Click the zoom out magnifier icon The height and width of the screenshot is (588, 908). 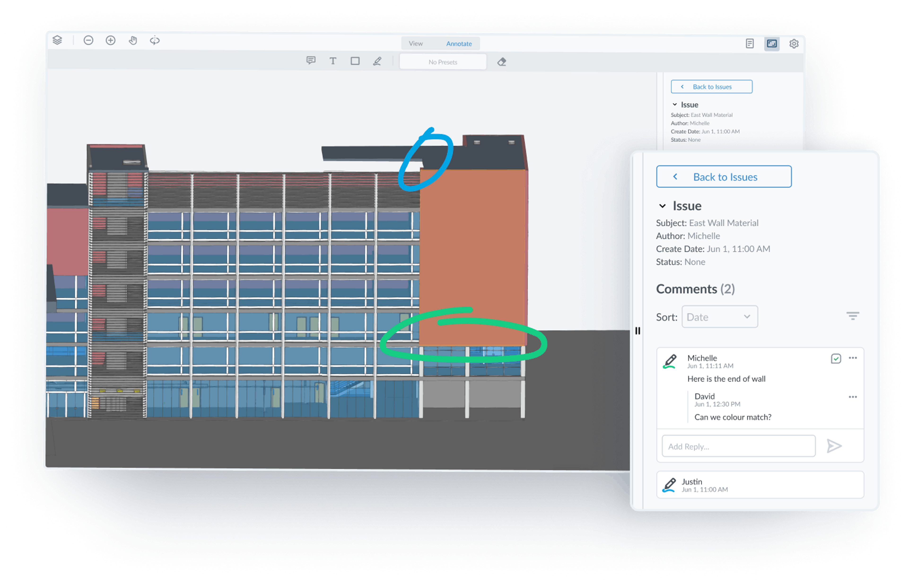pos(88,40)
